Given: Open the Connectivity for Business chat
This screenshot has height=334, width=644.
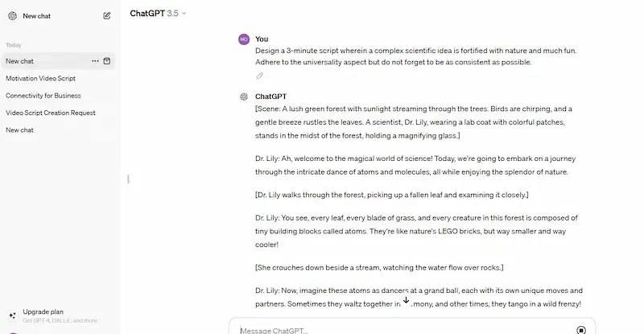Looking at the screenshot, I should (43, 95).
